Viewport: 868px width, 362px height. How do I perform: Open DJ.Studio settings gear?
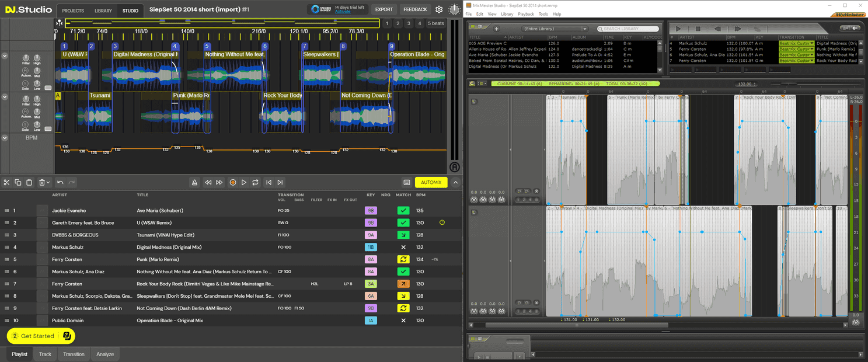[440, 9]
